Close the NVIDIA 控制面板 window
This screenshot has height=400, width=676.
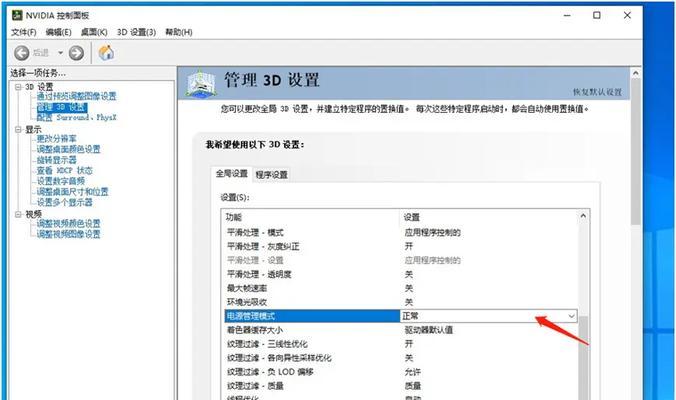point(627,15)
